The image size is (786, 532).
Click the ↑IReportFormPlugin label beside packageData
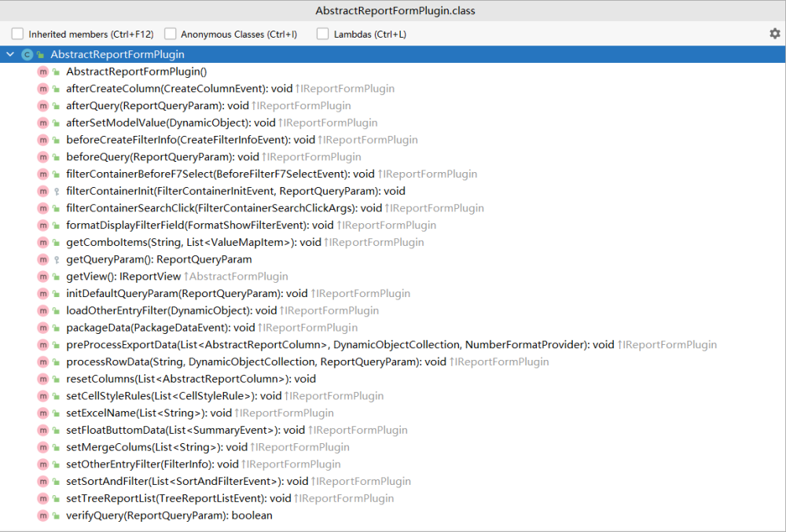[308, 328]
